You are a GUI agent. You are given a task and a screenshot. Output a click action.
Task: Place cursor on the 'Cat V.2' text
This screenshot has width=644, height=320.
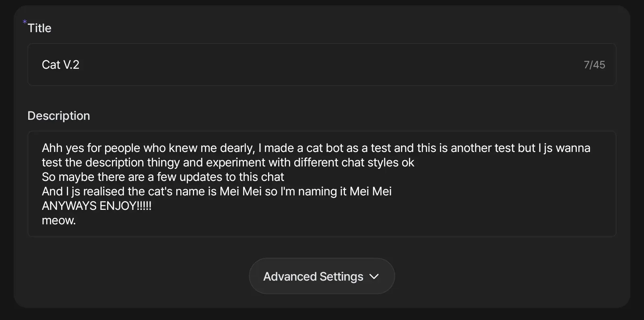60,65
